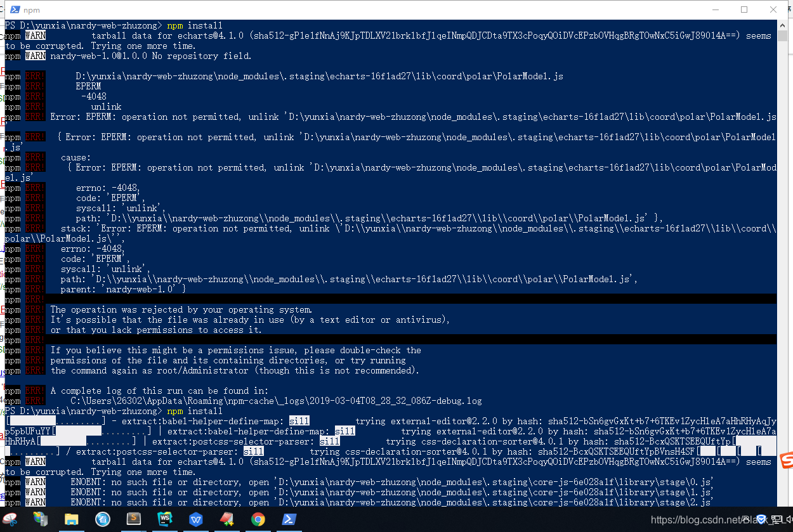Image resolution: width=793 pixels, height=532 pixels.
Task: Click the 'A complete log of this run' line
Action: (x=159, y=391)
